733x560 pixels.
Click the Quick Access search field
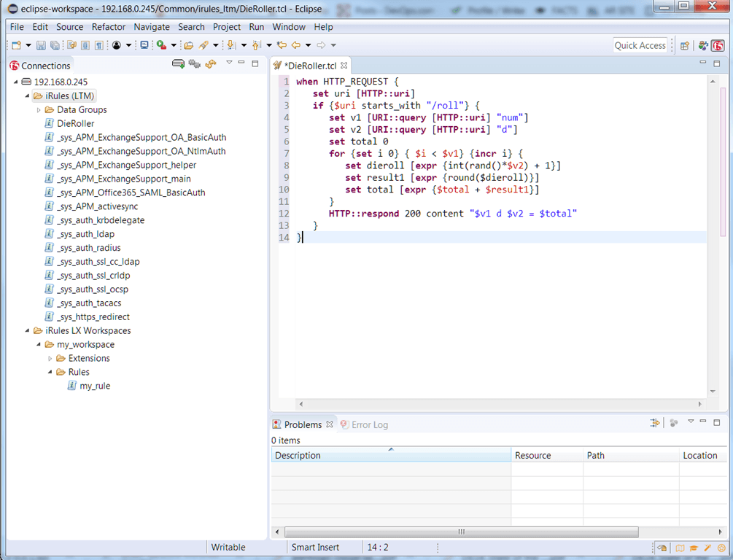tap(640, 45)
